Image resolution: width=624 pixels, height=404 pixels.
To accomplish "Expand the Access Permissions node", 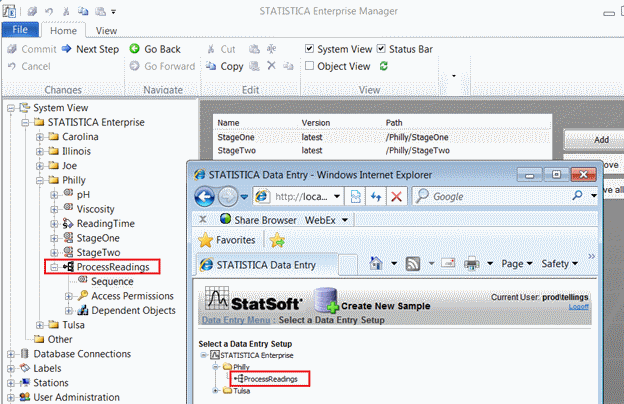I will point(68,296).
